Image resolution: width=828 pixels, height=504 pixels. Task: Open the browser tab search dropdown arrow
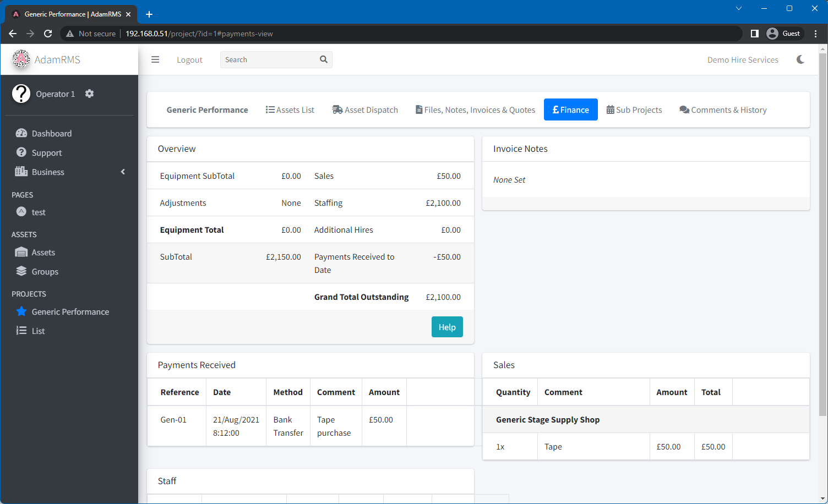(x=738, y=8)
